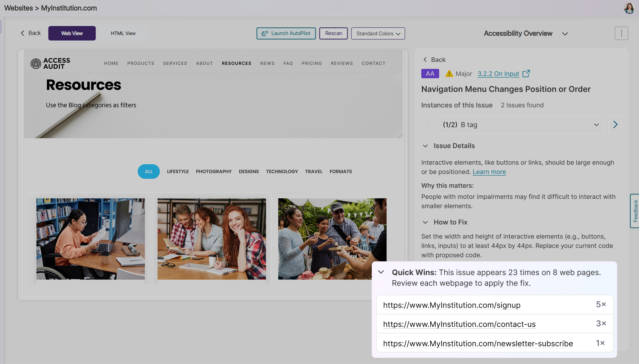Screen dimensions: 639x364
Task: Click the library study photo thumbnail
Action: [x=90, y=240]
